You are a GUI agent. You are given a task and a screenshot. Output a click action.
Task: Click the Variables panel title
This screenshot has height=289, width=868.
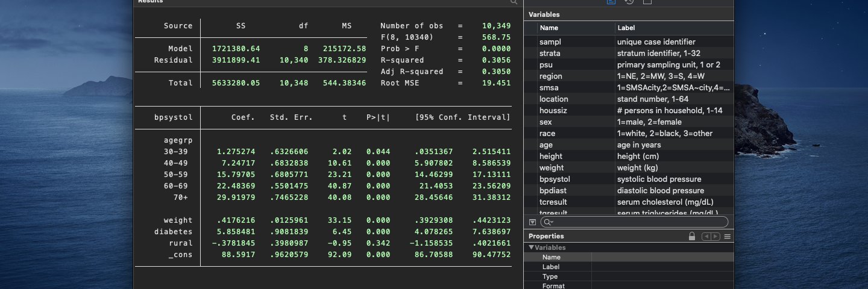click(x=544, y=14)
